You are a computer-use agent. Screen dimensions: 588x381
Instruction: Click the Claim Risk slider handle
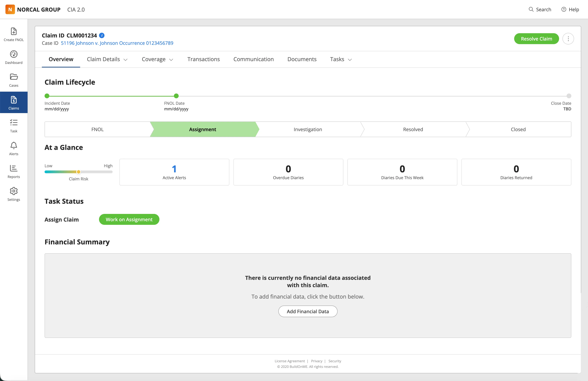tap(78, 172)
